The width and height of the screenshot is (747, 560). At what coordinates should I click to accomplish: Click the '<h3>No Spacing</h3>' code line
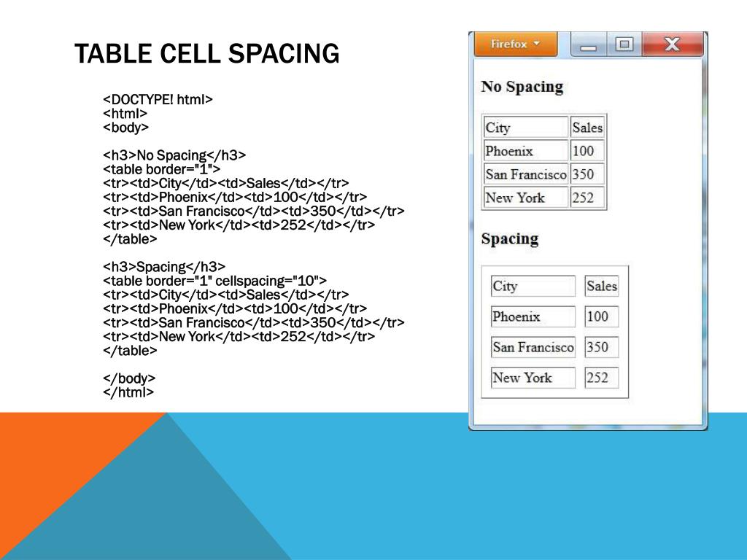174,155
